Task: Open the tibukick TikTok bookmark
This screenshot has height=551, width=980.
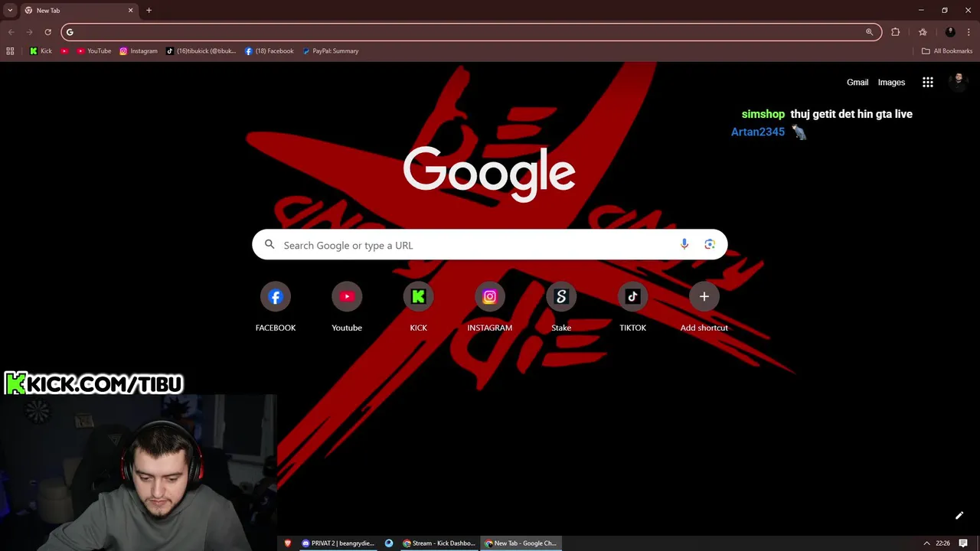Action: coord(201,51)
